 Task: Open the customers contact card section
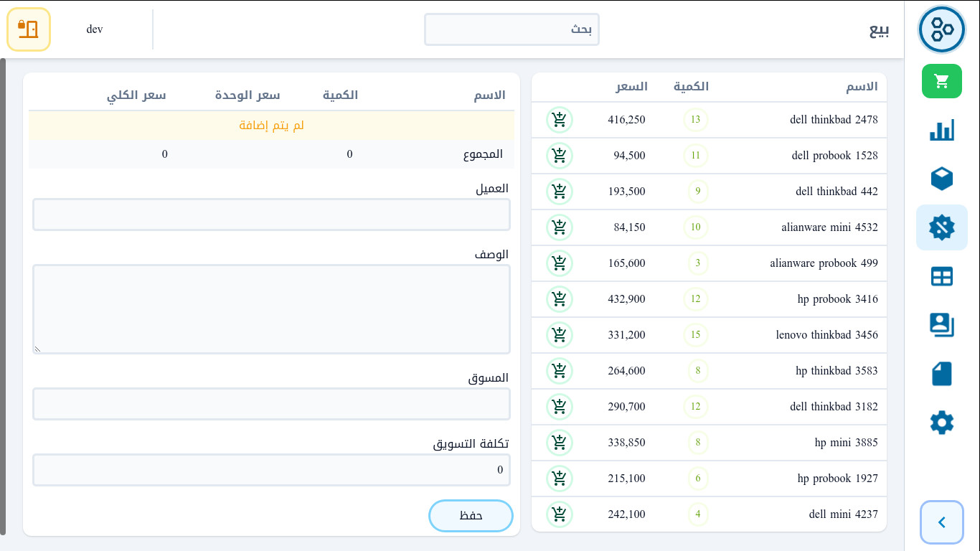941,325
